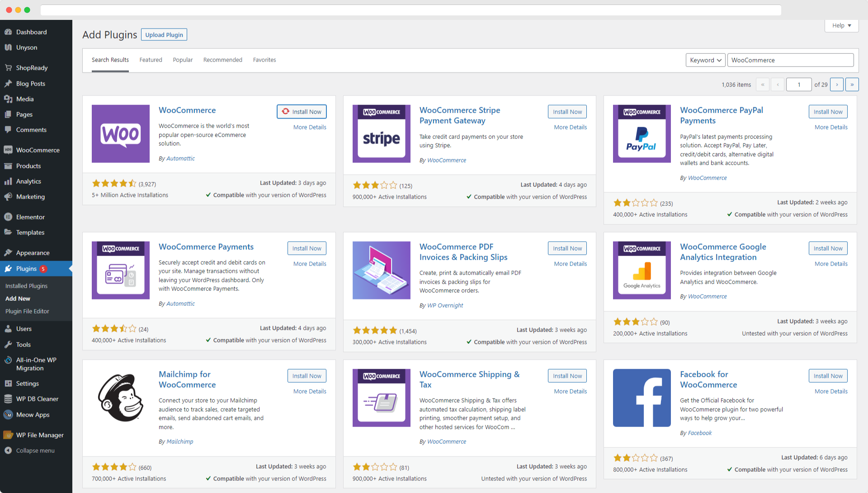Open More Details for WooCommerce Payments

tap(310, 264)
